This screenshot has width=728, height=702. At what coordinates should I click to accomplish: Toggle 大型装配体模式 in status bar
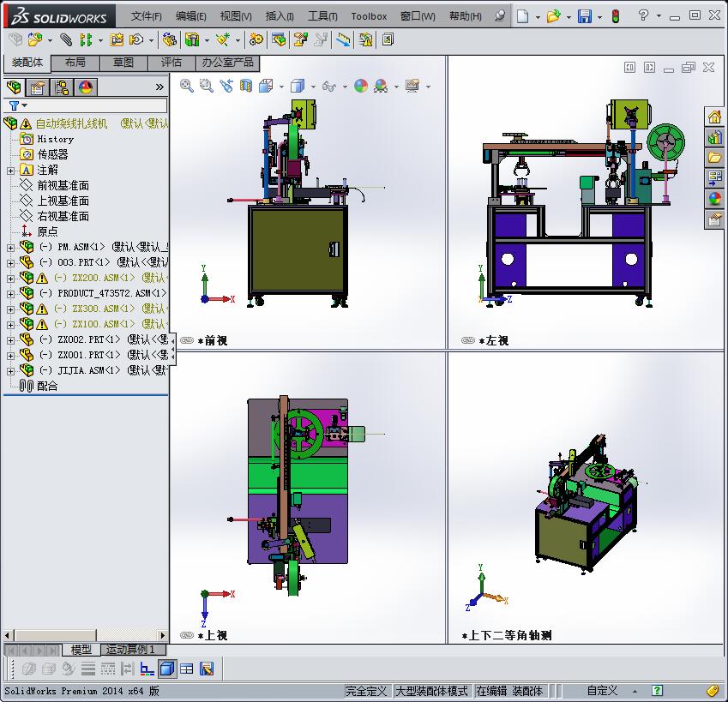tap(431, 691)
